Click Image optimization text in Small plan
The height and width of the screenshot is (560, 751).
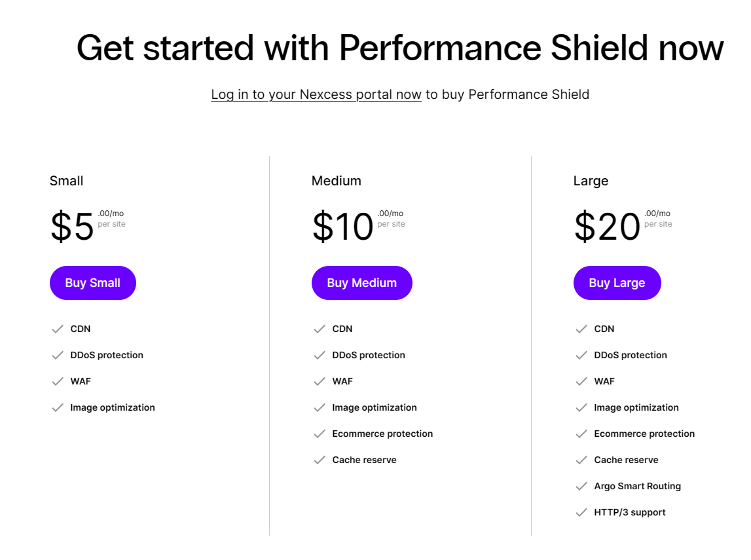(113, 407)
